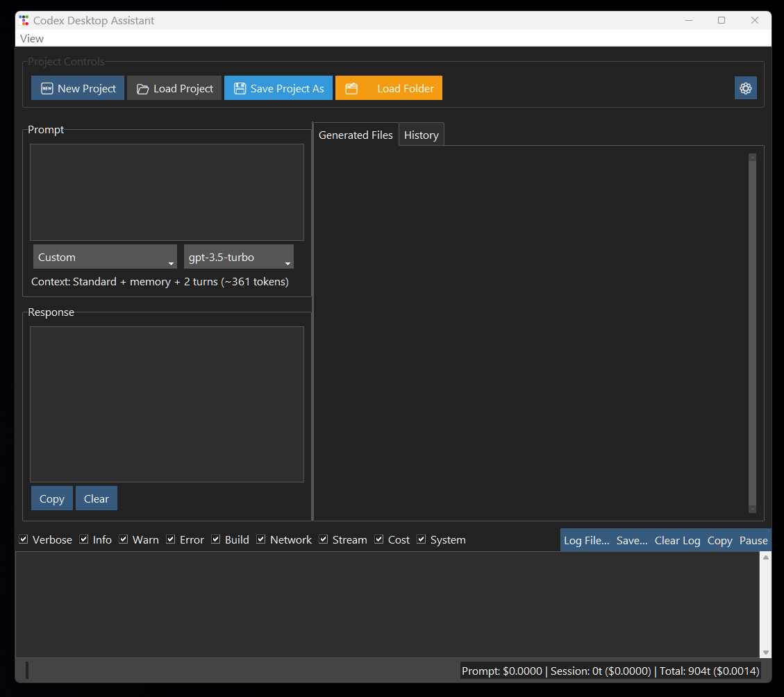Click inside the Prompt text box

coord(167,192)
